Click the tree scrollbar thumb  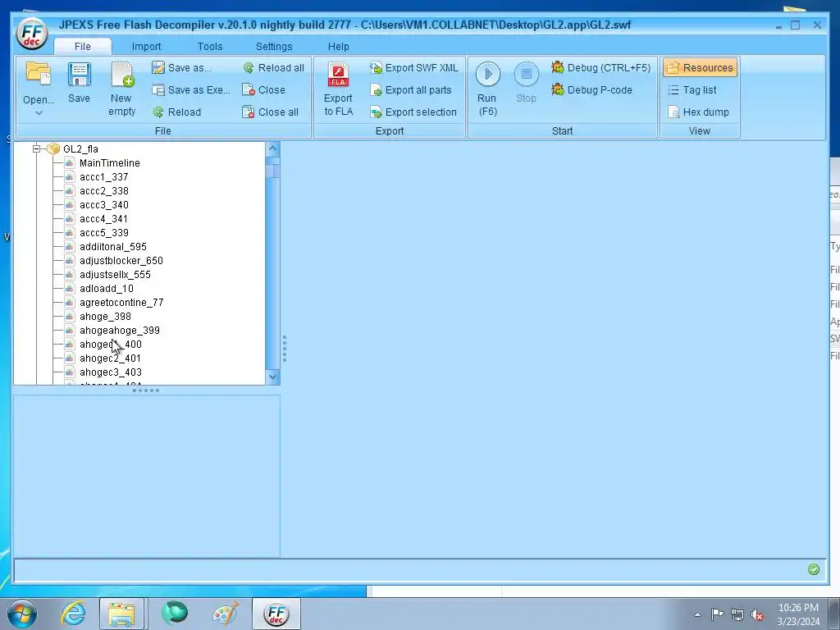(272, 169)
